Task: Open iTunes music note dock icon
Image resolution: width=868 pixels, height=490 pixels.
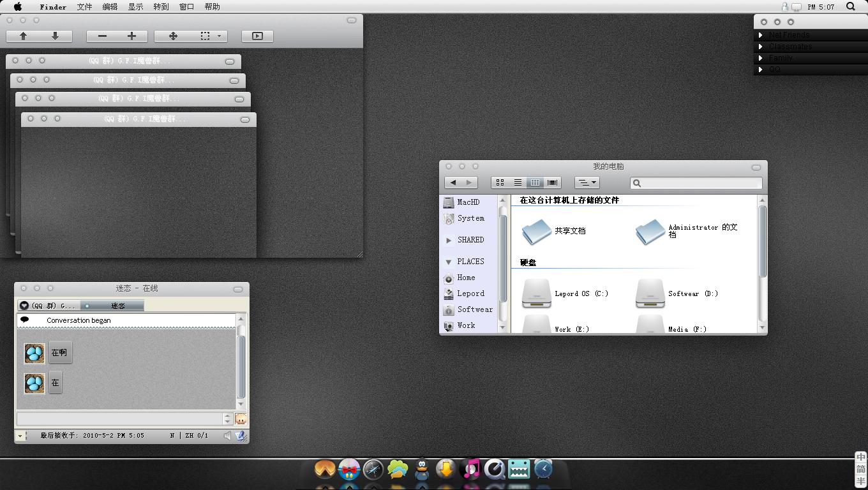Action: click(470, 470)
